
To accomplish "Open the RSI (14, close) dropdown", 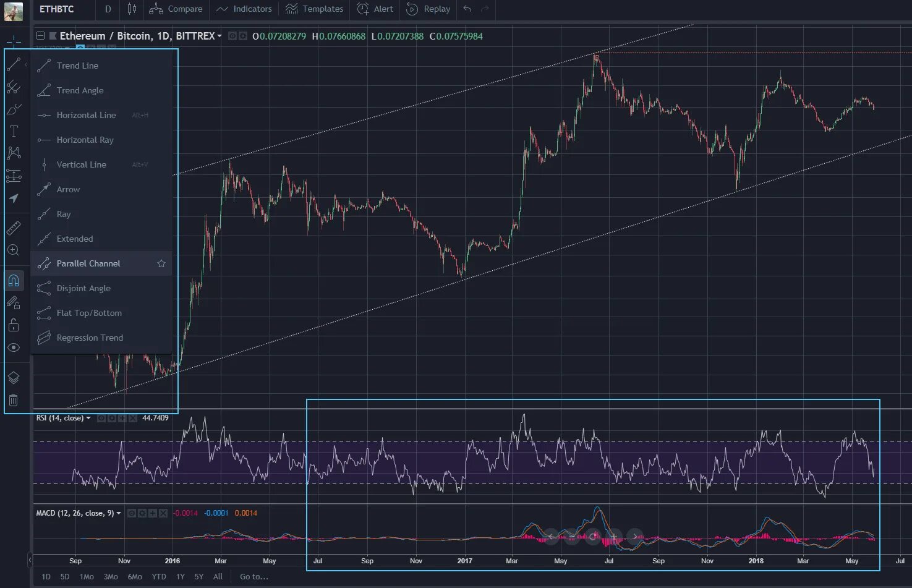I will (88, 418).
